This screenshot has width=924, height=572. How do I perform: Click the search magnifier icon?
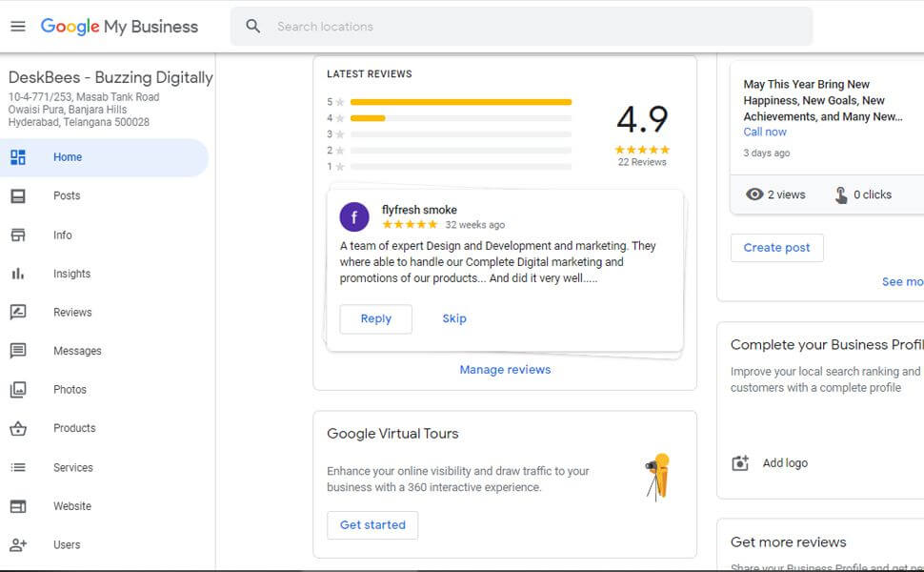click(252, 27)
